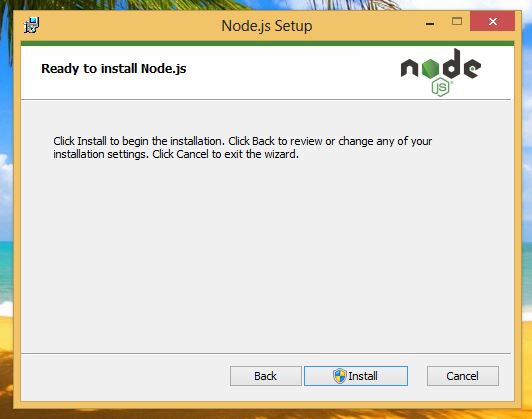
Task: Click the green hexagon in the node logo
Action: [431, 68]
